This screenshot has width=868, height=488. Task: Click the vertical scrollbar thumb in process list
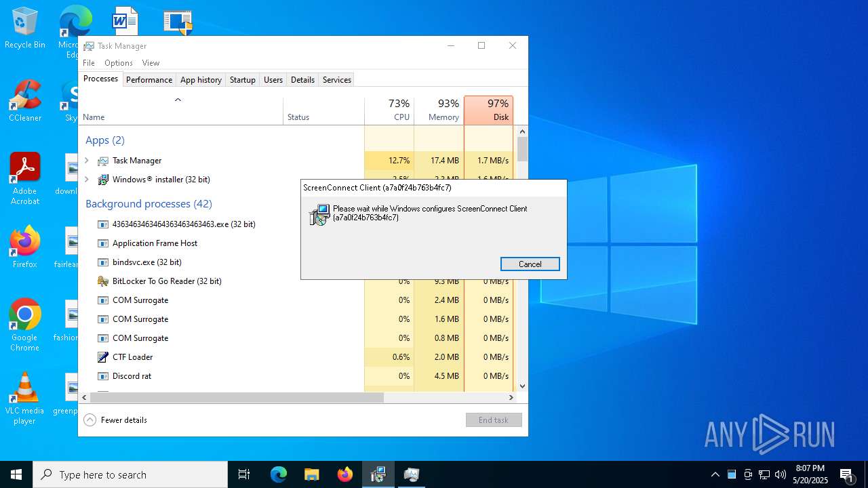(522, 149)
